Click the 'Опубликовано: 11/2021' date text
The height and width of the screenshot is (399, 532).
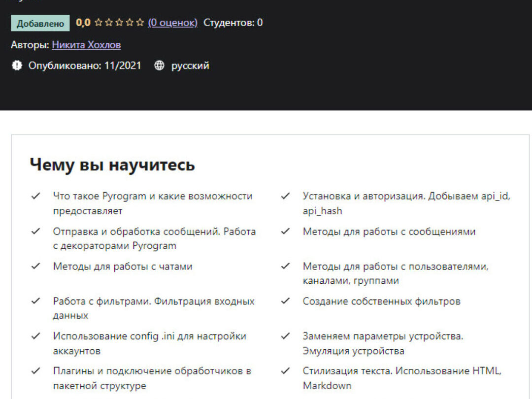pyautogui.click(x=85, y=66)
